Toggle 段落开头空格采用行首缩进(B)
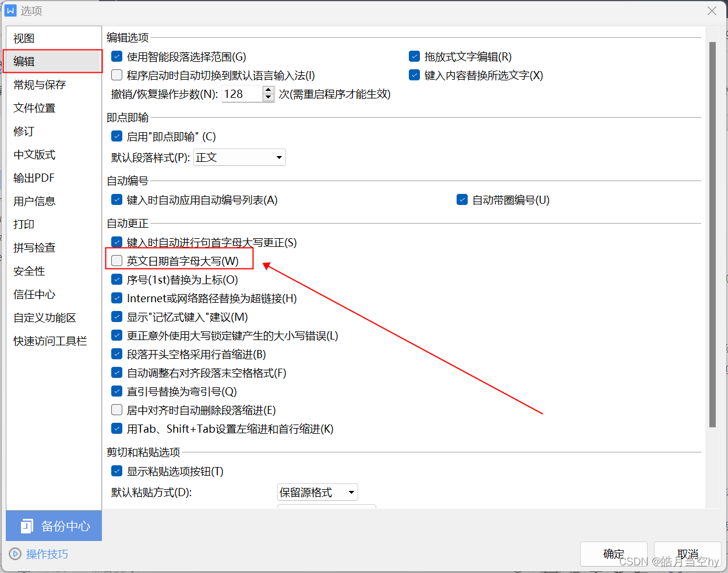Viewport: 728px width, 573px height. click(117, 354)
